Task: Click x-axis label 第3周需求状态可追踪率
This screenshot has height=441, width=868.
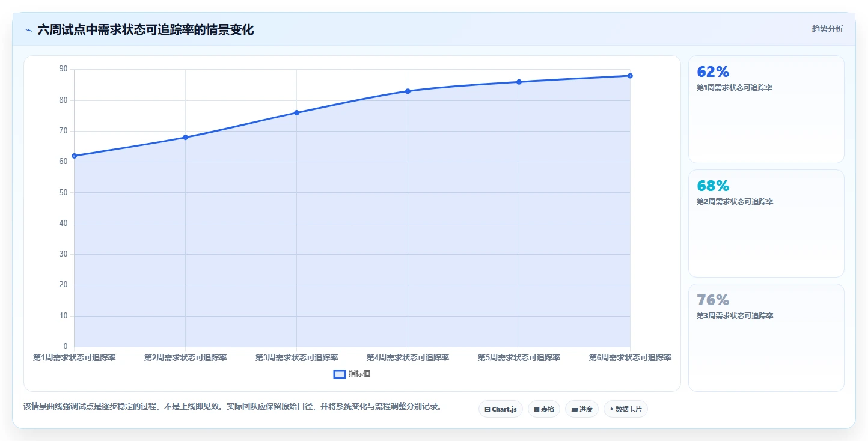Action: coord(296,357)
